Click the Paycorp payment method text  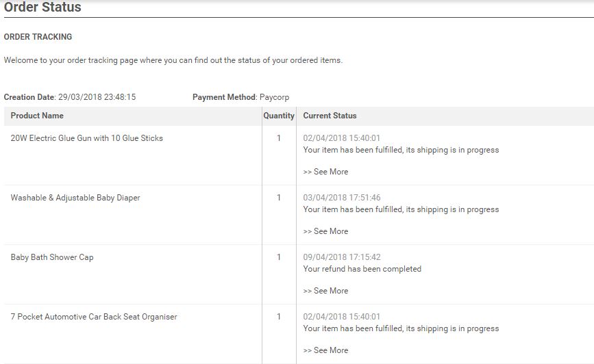tap(274, 97)
